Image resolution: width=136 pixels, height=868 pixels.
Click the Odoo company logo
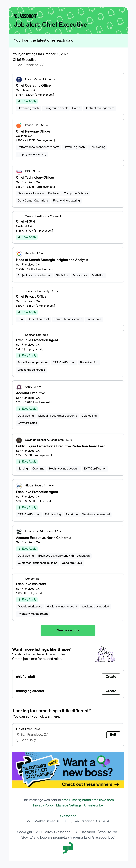coord(19,387)
